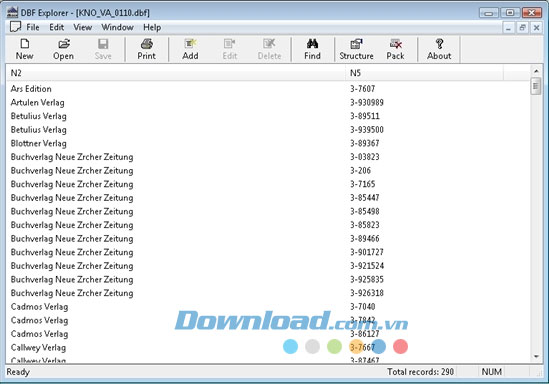This screenshot has width=549, height=384.
Task: Click the value 3-939500
Action: 367,130
